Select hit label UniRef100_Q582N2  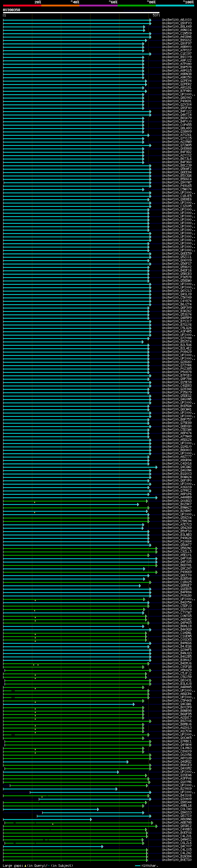pos(177,548)
